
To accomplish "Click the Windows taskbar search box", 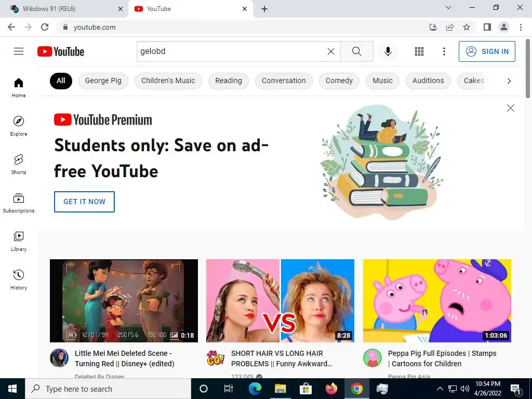I will [108, 389].
